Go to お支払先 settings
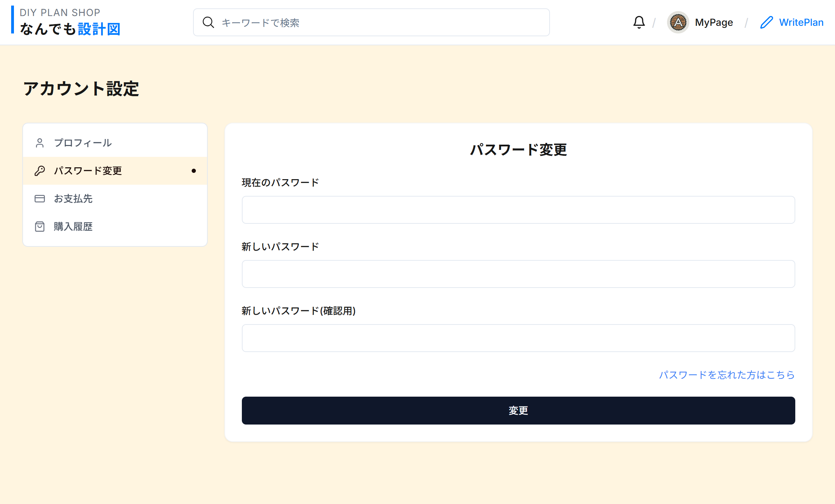 coord(115,199)
